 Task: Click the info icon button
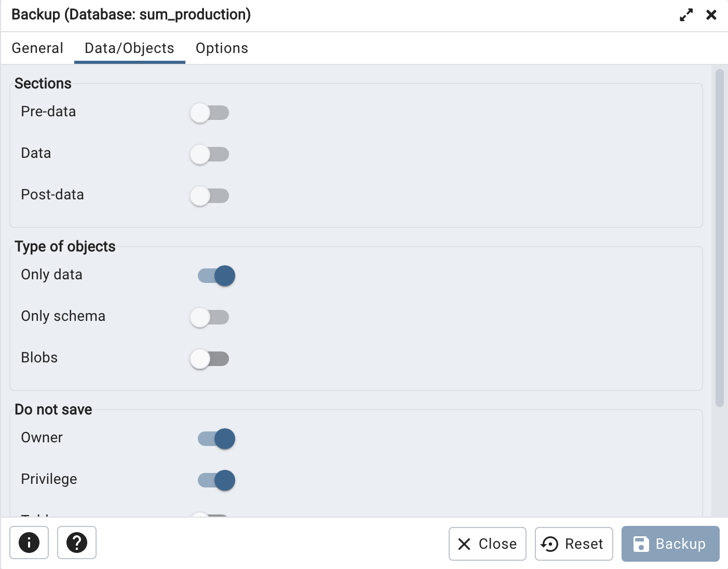click(x=29, y=543)
